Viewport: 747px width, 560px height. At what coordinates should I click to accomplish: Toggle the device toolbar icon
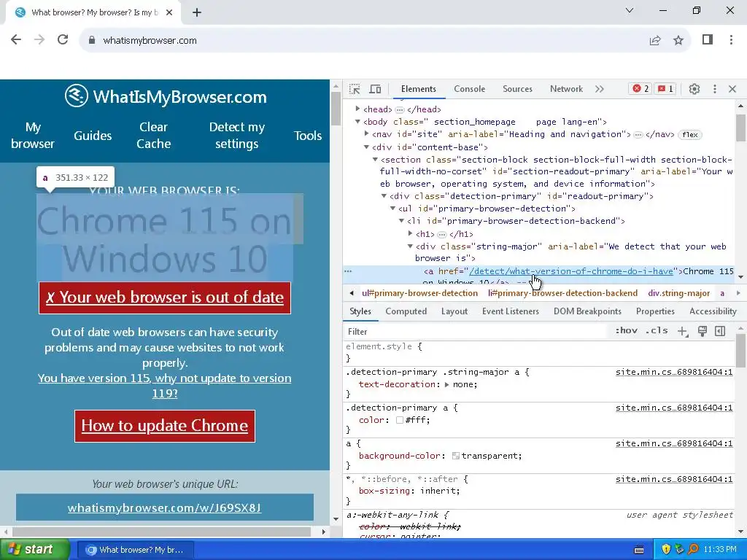tap(376, 89)
